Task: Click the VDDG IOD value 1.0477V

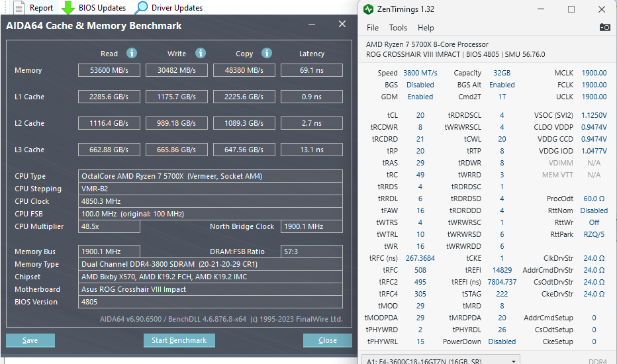Action: (x=594, y=151)
